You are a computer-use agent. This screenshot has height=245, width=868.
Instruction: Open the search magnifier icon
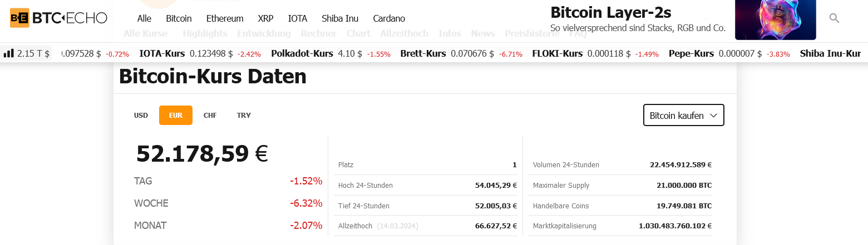834,18
